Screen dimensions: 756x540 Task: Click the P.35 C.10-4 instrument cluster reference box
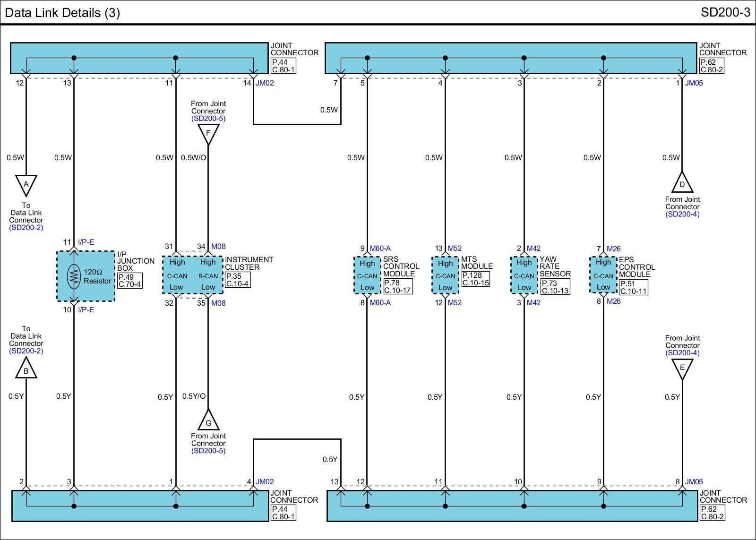click(237, 280)
